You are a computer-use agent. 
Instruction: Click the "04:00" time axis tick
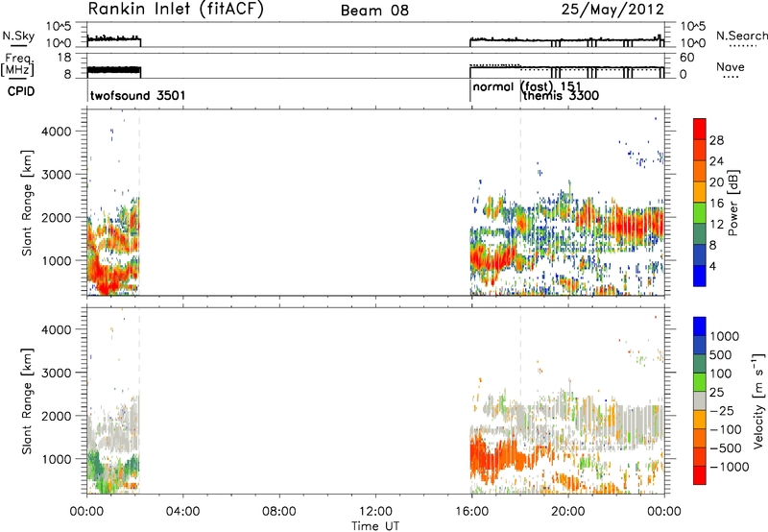[182, 512]
